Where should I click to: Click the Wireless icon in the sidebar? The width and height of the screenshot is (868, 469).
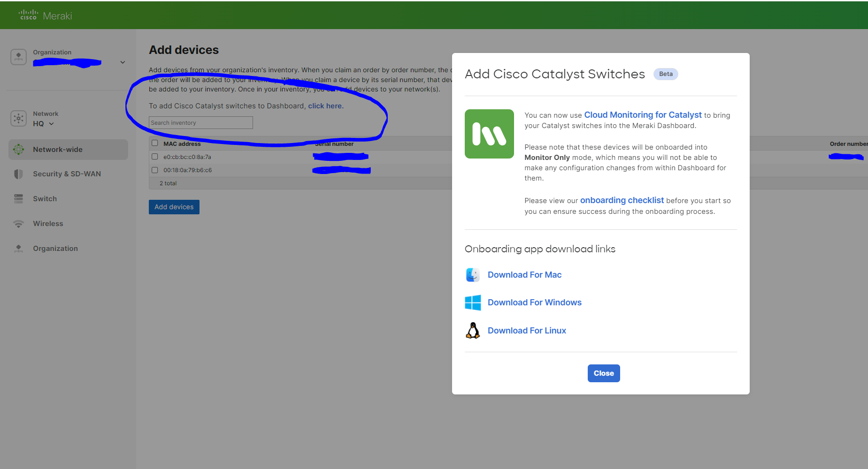18,224
